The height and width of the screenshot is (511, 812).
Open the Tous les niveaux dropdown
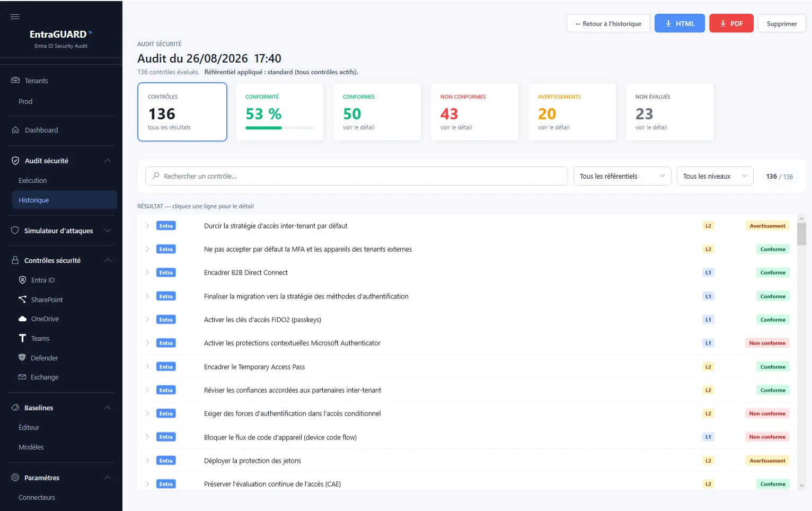pos(715,176)
